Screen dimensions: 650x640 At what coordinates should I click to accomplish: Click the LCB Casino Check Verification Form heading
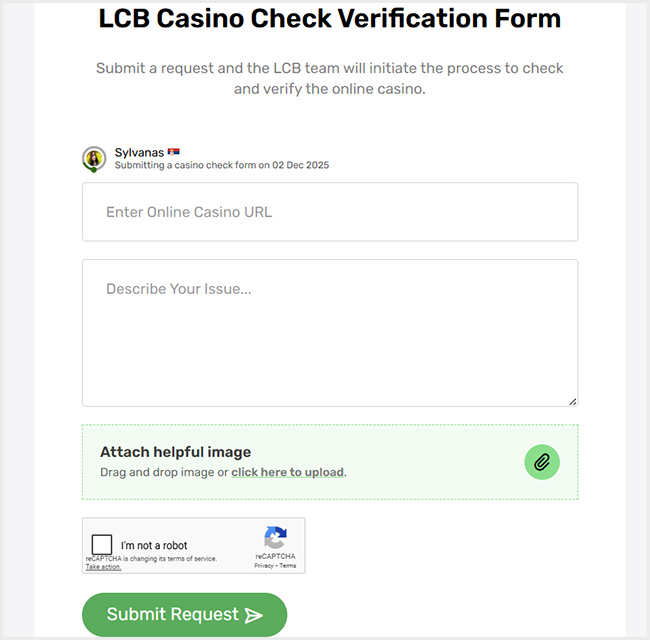pos(330,19)
